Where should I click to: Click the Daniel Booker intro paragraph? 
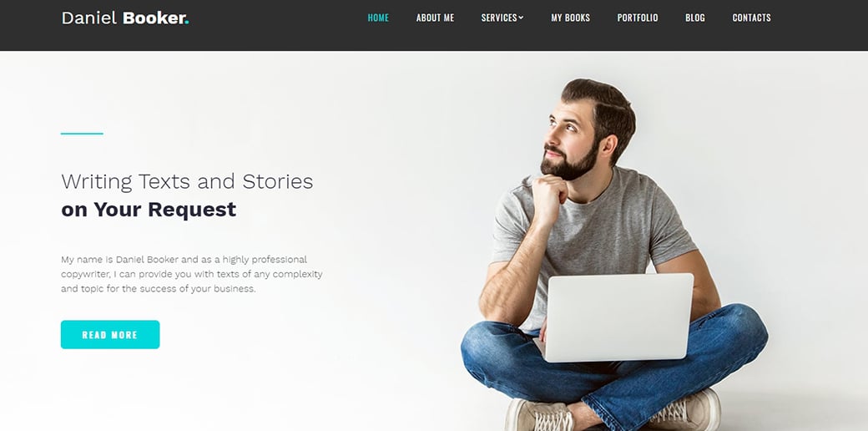pyautogui.click(x=191, y=274)
